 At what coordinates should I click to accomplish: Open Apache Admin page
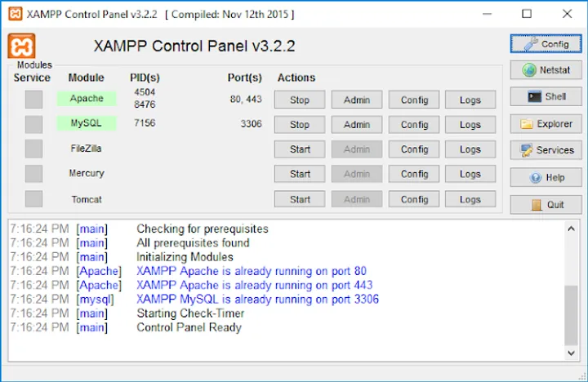[x=357, y=100]
